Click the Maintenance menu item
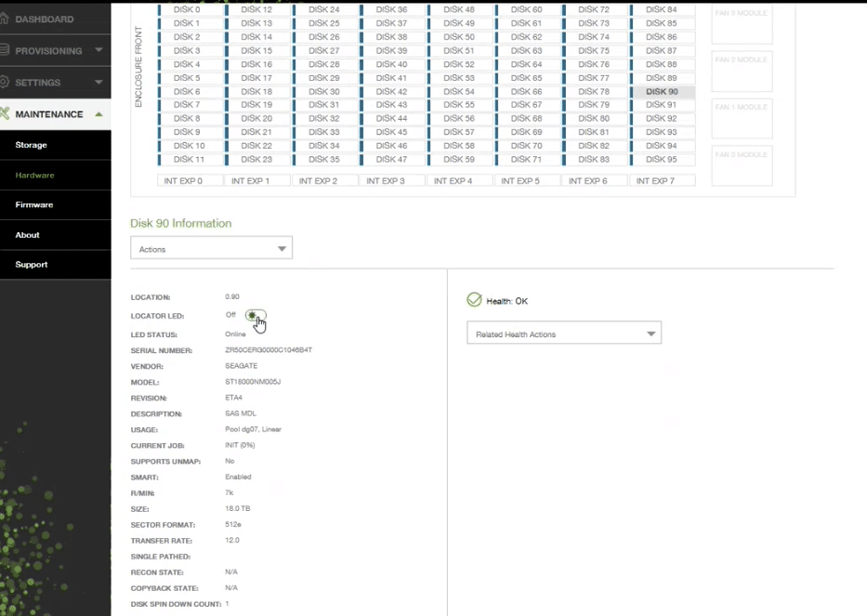Screen dimensions: 867x616 point(49,114)
